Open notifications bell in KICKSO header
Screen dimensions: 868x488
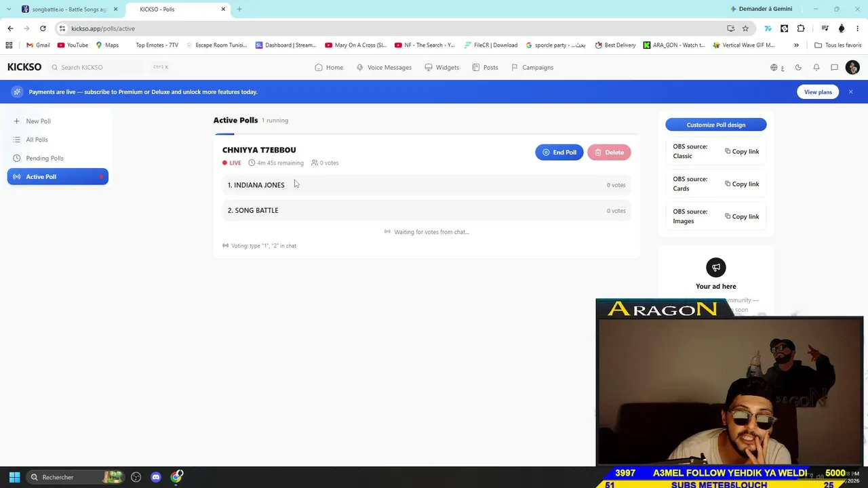[x=816, y=68]
